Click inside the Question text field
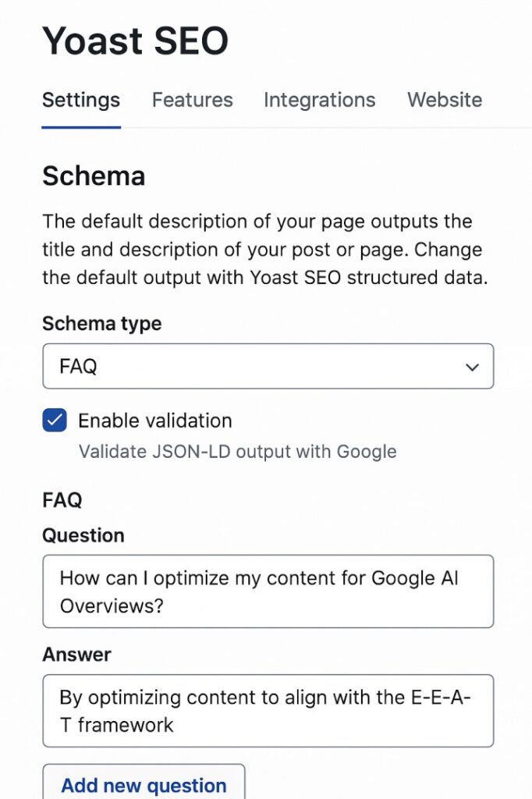This screenshot has width=532, height=799. 268,591
